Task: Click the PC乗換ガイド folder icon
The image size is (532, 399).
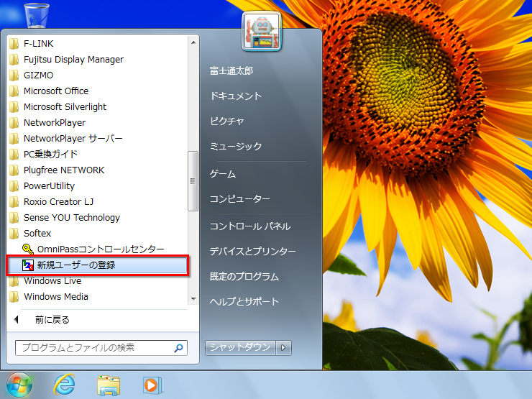Action: click(14, 155)
